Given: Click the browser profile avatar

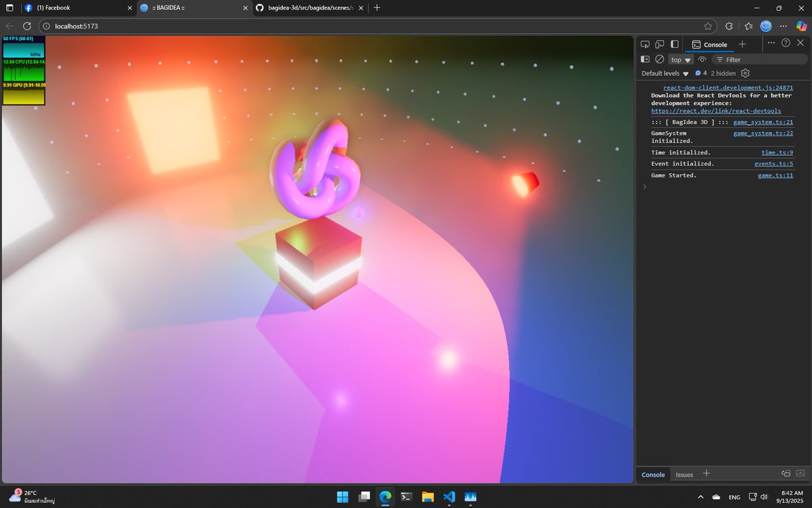Looking at the screenshot, I should coord(766,26).
